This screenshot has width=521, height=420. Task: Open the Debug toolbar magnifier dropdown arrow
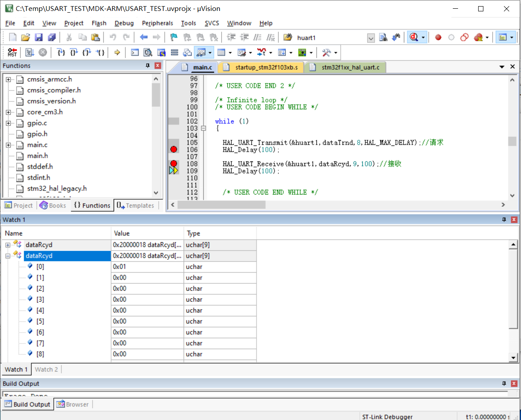pyautogui.click(x=423, y=38)
